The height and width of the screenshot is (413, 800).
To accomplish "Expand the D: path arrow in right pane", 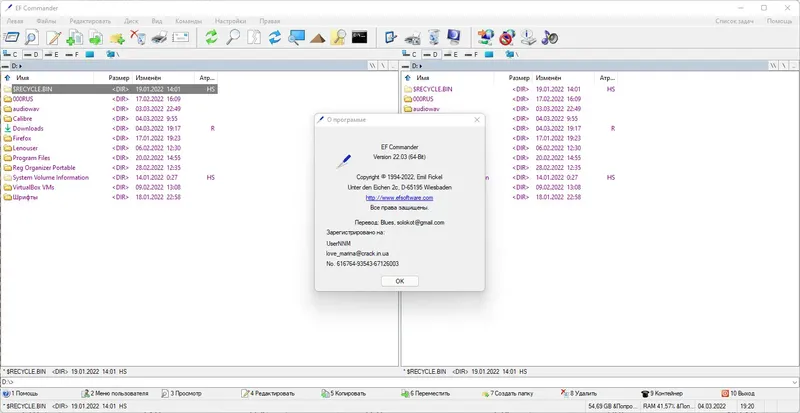I will click(x=421, y=66).
